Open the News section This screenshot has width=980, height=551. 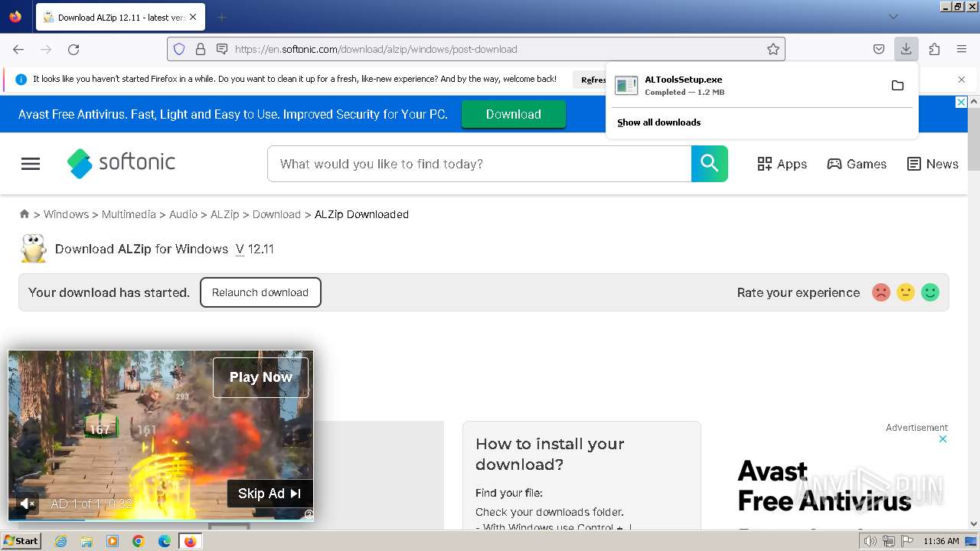click(933, 164)
